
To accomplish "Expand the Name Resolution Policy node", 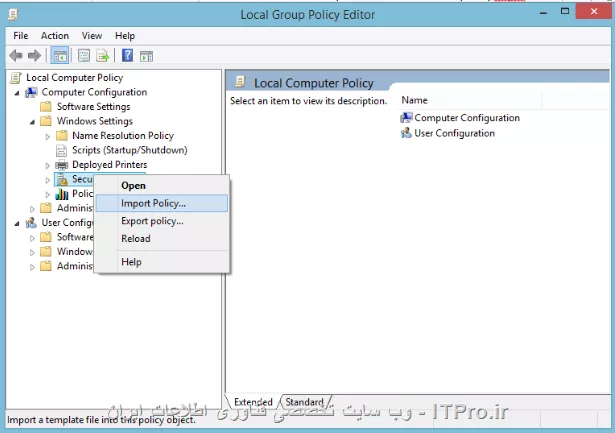I will [x=47, y=136].
